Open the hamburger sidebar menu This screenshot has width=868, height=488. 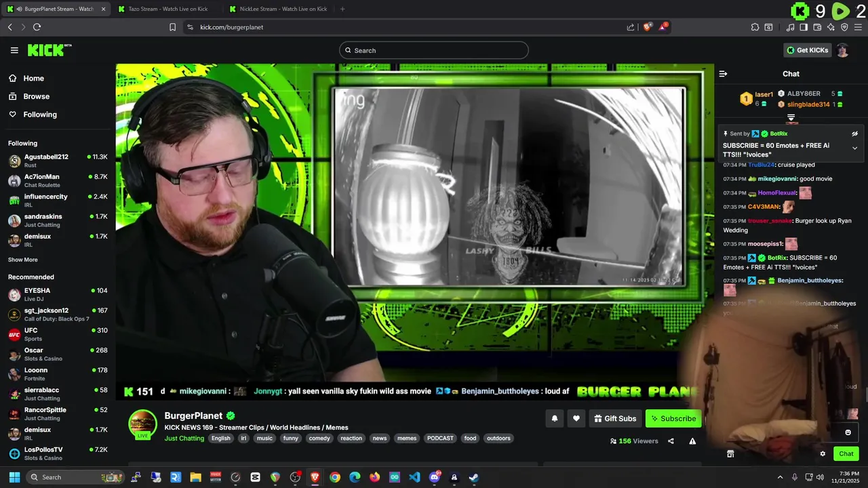[x=14, y=50]
